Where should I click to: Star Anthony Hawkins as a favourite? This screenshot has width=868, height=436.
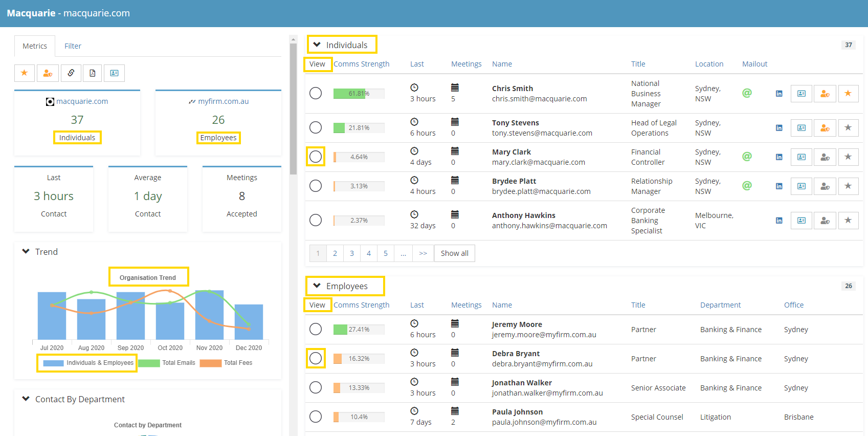point(848,221)
